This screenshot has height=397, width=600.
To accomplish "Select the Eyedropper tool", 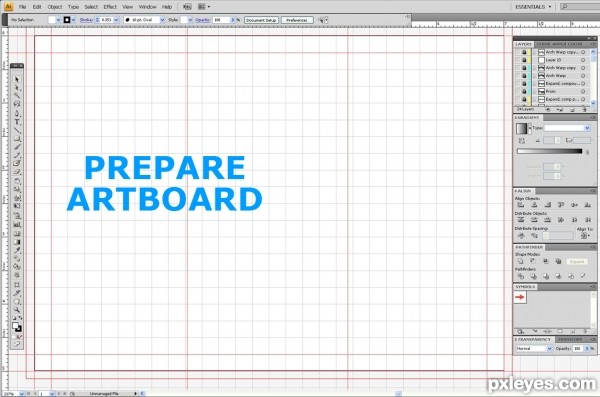I will pyautogui.click(x=16, y=250).
